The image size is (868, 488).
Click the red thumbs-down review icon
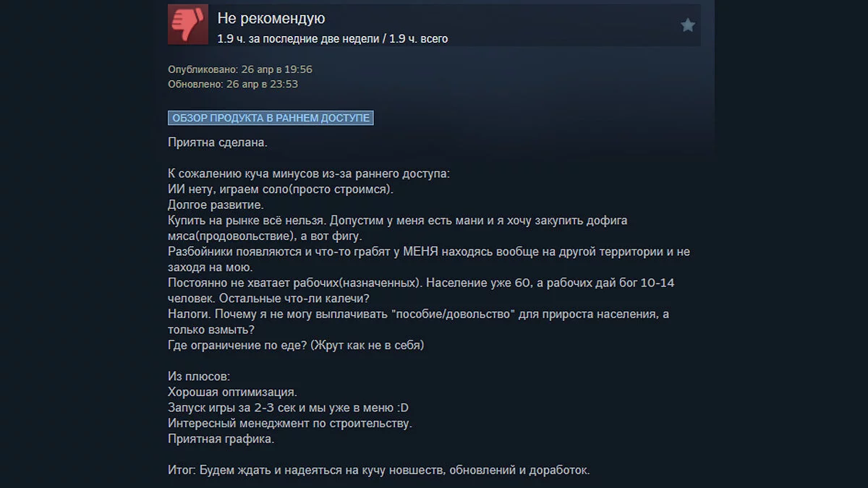pos(187,24)
